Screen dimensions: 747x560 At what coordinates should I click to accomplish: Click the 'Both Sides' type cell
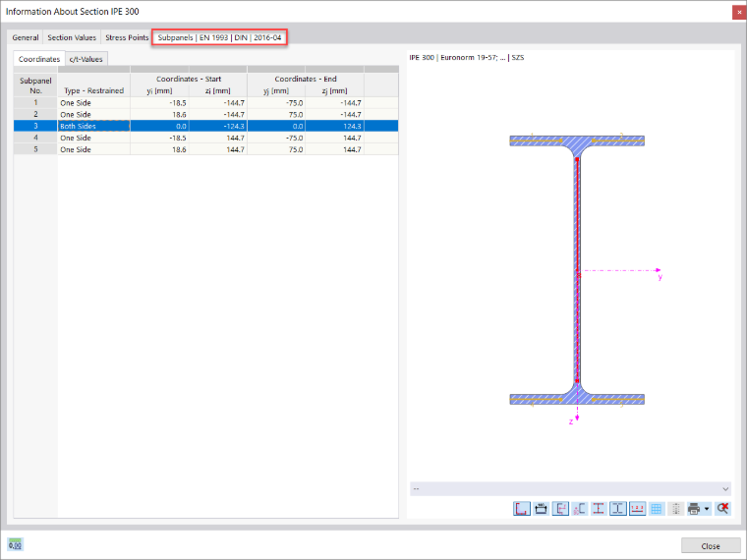(93, 126)
